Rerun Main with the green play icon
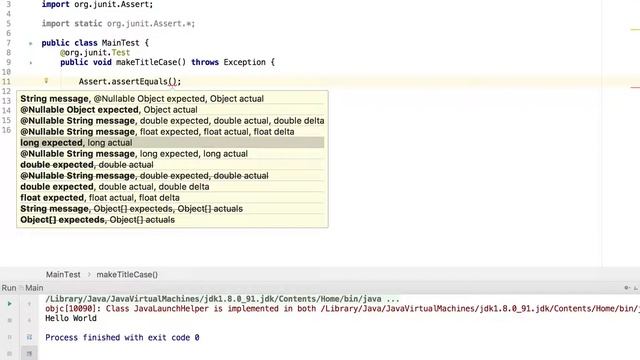640x360 pixels. pos(9,304)
